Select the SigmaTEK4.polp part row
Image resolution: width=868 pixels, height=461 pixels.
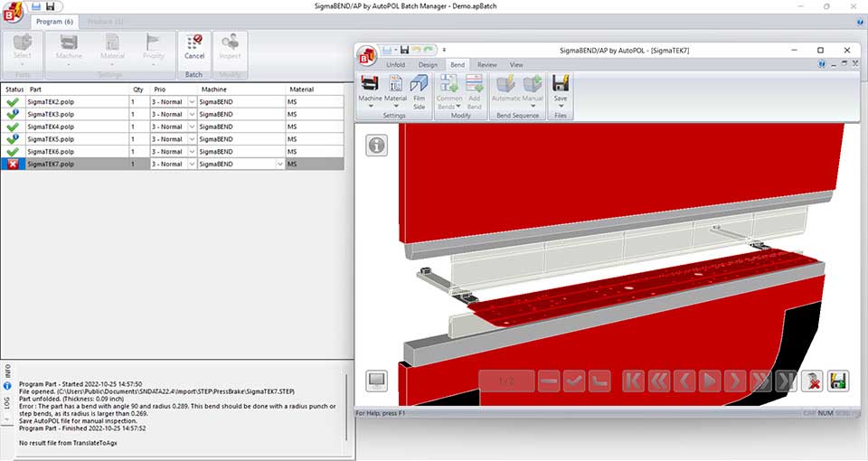coord(72,127)
